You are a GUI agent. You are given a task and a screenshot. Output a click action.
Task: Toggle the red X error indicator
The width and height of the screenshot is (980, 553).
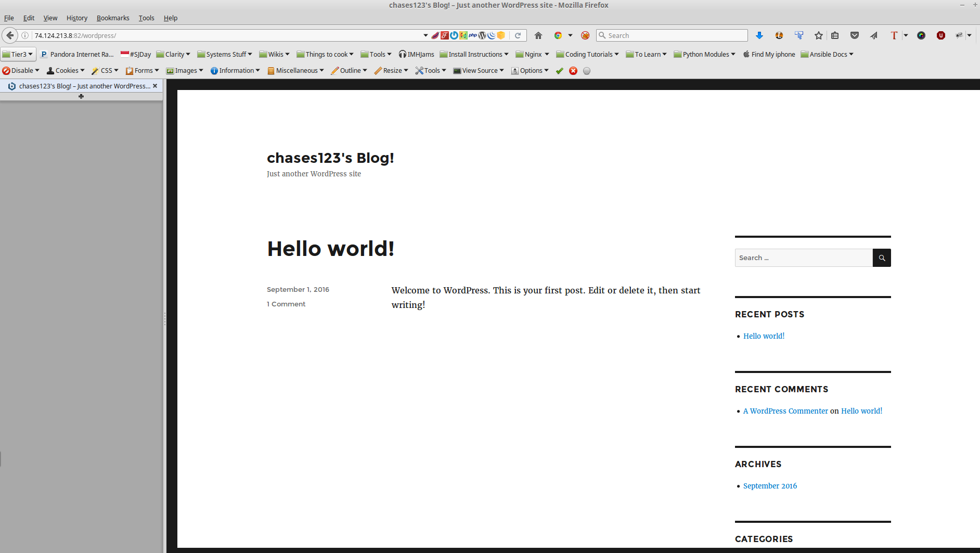coord(573,71)
